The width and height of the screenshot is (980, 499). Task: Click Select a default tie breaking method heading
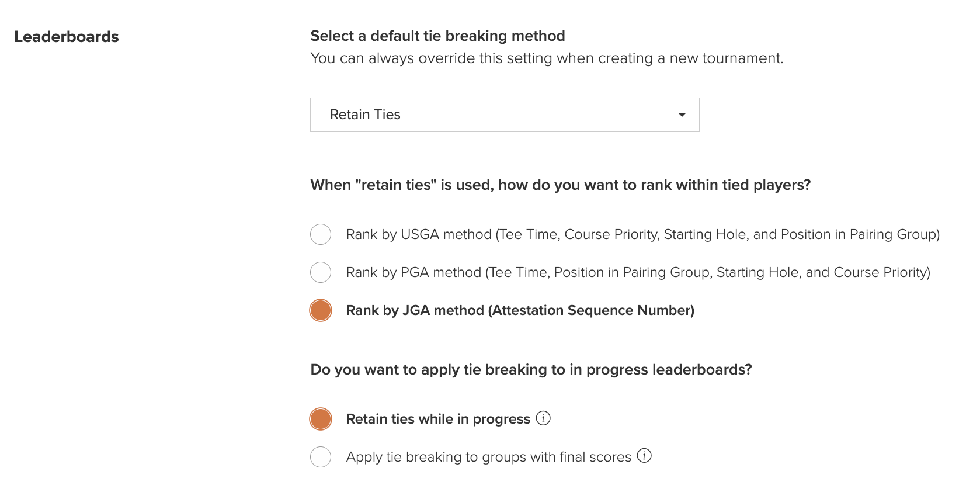(x=437, y=36)
